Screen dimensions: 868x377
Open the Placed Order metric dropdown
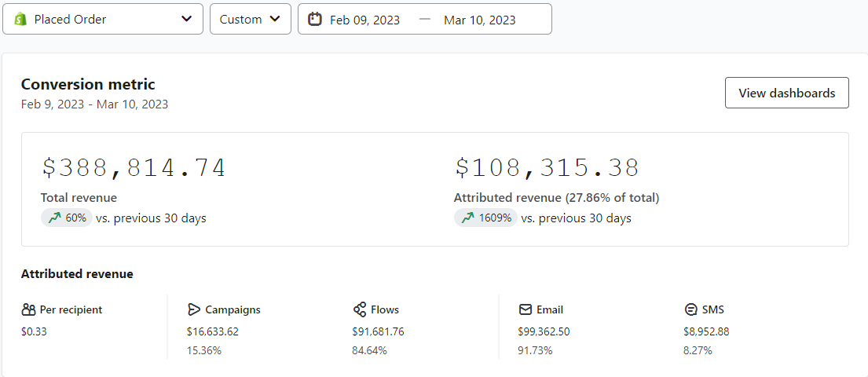click(103, 20)
